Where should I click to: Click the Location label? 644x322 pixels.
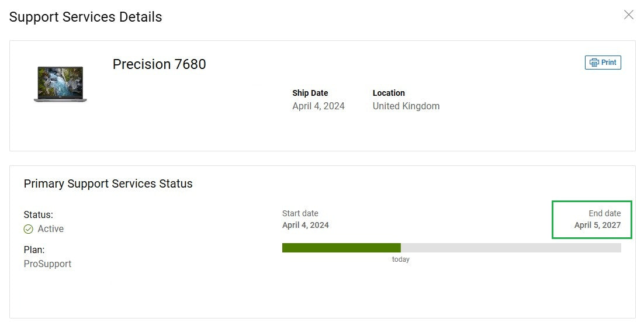[x=389, y=93]
